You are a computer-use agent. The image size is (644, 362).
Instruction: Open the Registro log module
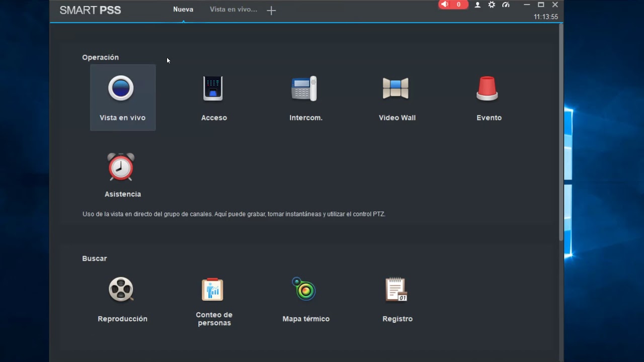(397, 300)
